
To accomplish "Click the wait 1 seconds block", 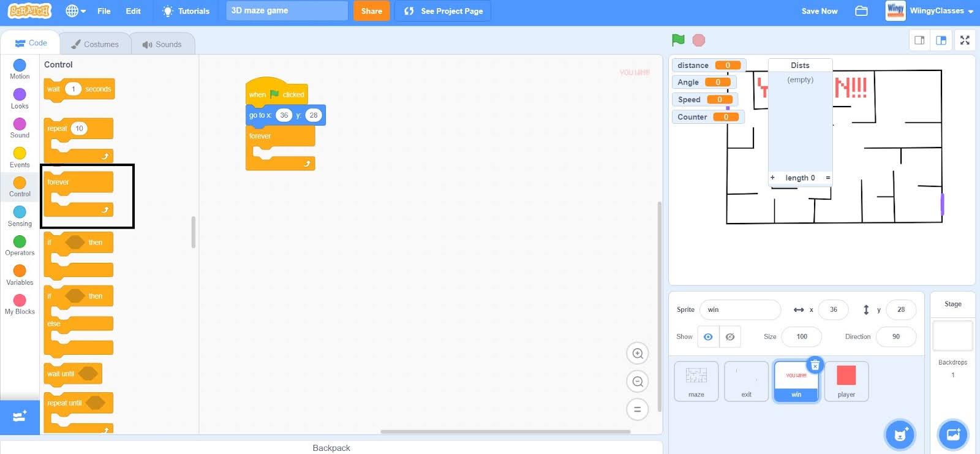I will point(79,89).
